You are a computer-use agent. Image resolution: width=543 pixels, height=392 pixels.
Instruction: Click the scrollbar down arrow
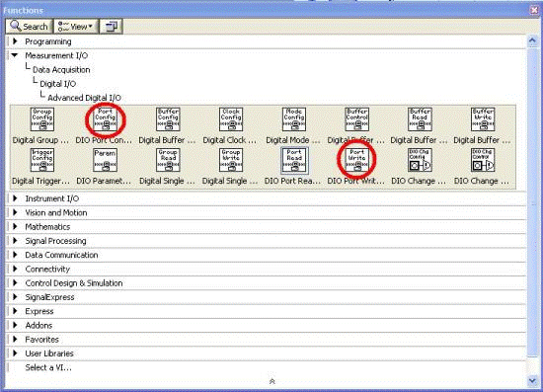532,381
